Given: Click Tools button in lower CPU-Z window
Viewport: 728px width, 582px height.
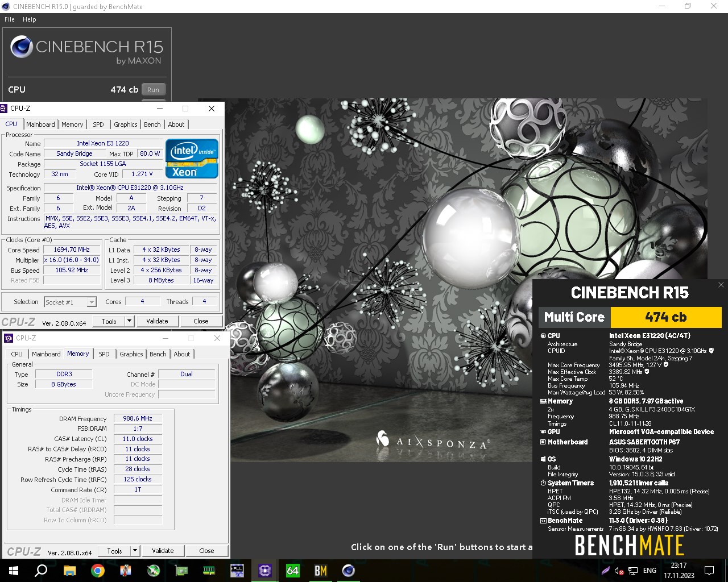Looking at the screenshot, I should [x=114, y=551].
